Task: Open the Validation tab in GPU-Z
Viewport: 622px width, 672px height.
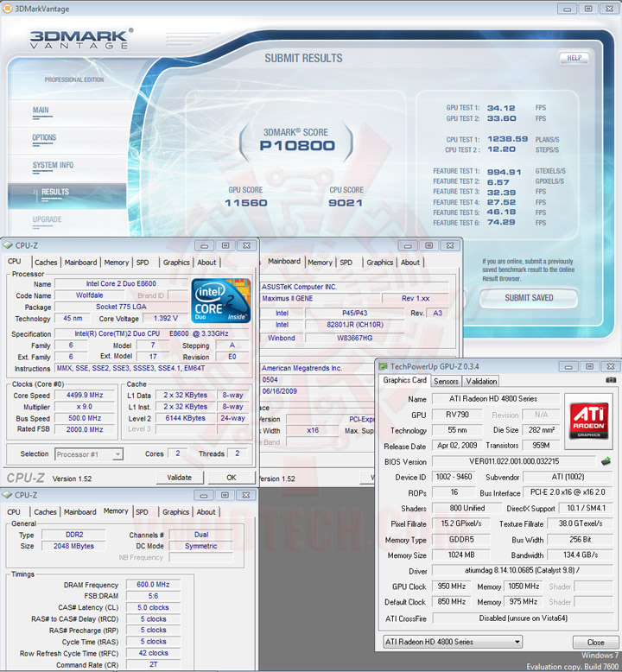Action: (x=481, y=381)
